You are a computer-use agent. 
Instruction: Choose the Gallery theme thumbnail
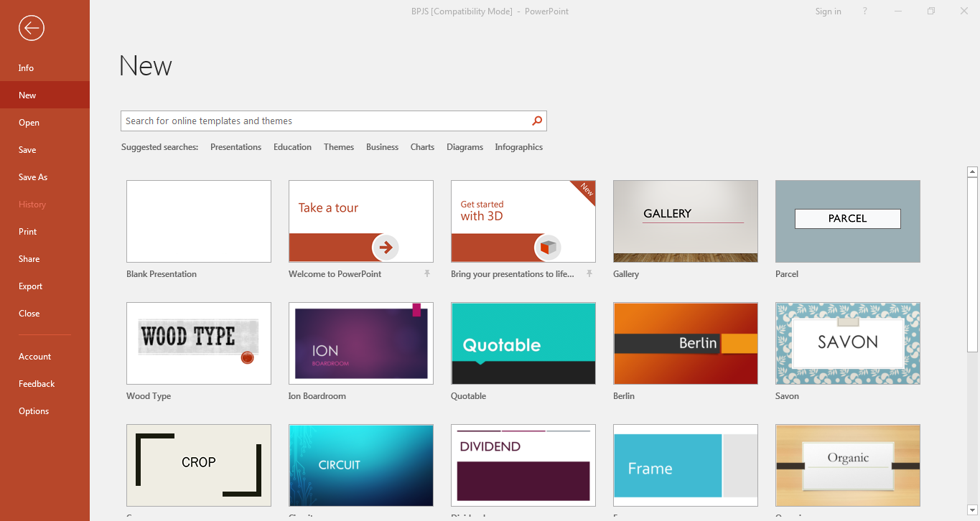point(686,221)
